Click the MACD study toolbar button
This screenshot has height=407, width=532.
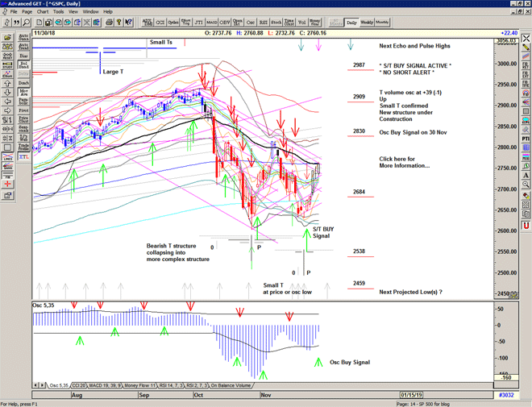212,23
